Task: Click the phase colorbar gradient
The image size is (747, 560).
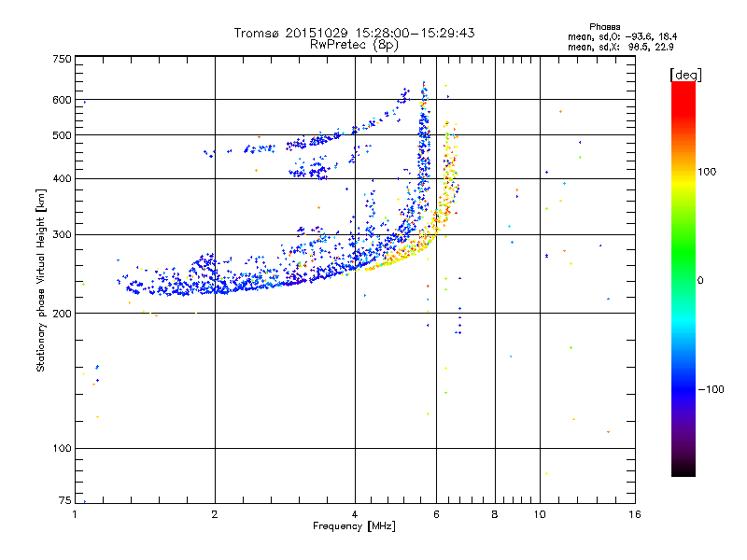Action: click(684, 278)
